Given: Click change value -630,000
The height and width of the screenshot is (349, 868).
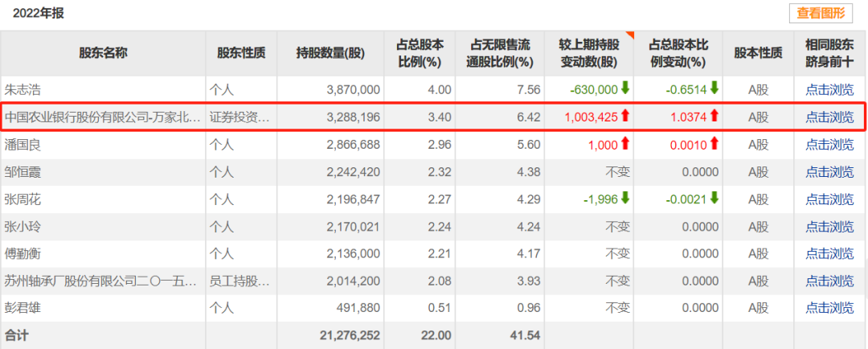Looking at the screenshot, I should [x=593, y=90].
